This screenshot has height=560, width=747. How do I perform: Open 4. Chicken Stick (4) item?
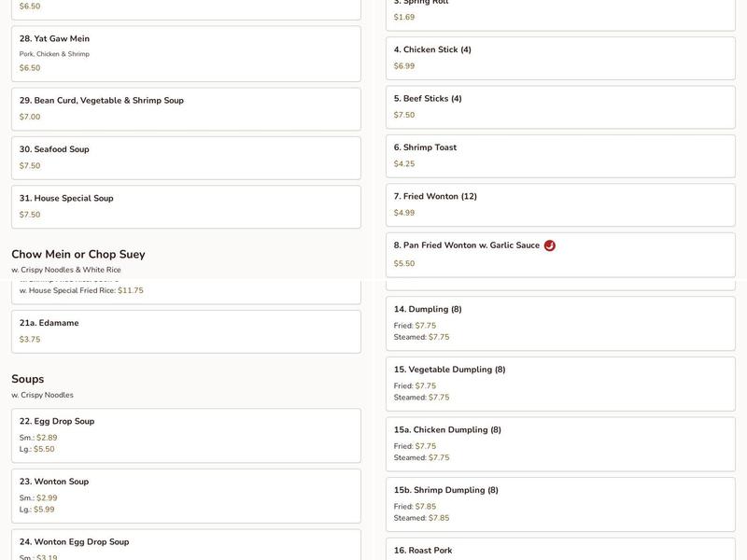[x=560, y=58]
